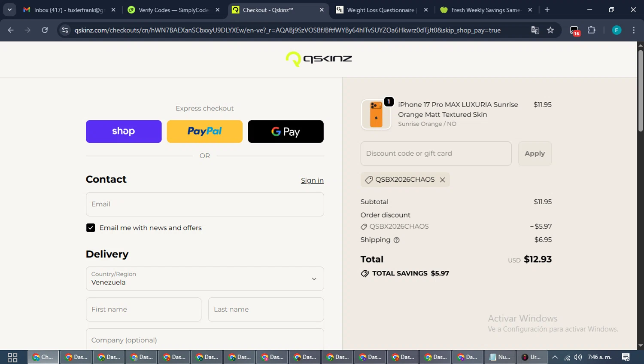The width and height of the screenshot is (644, 364).
Task: Open the Country/Region dropdown
Action: (205, 278)
